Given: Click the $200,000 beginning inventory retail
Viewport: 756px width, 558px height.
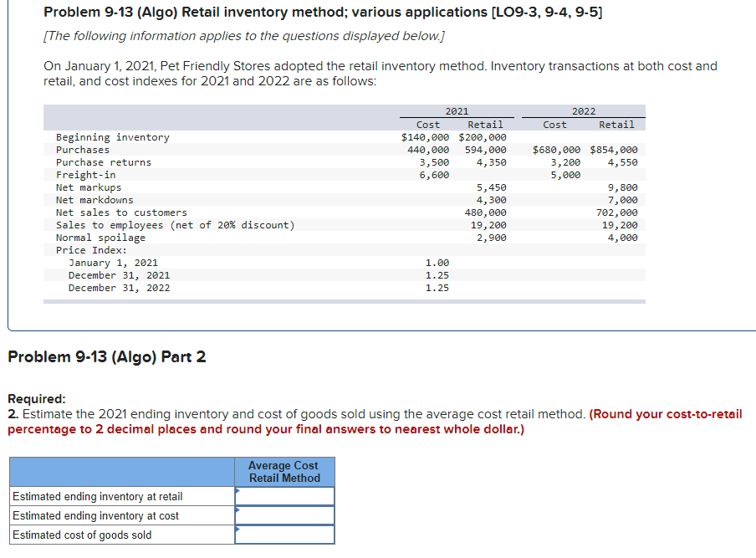Looking at the screenshot, I should [483, 137].
